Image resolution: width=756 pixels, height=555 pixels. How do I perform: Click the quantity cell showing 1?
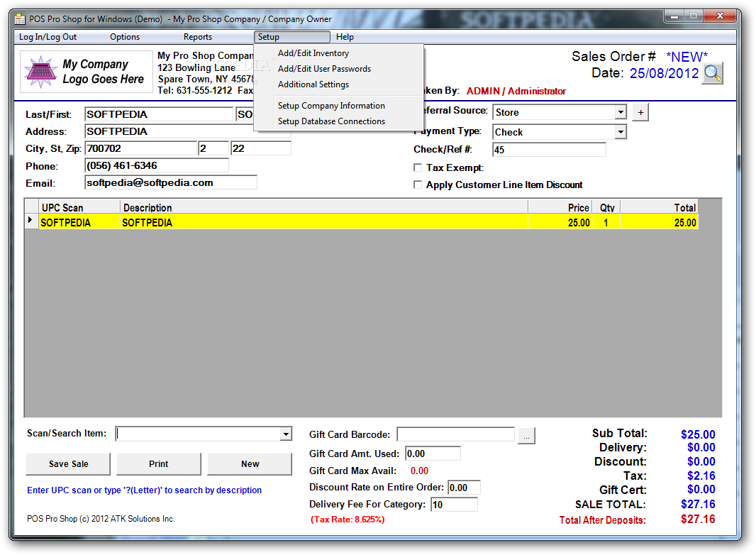pyautogui.click(x=606, y=222)
